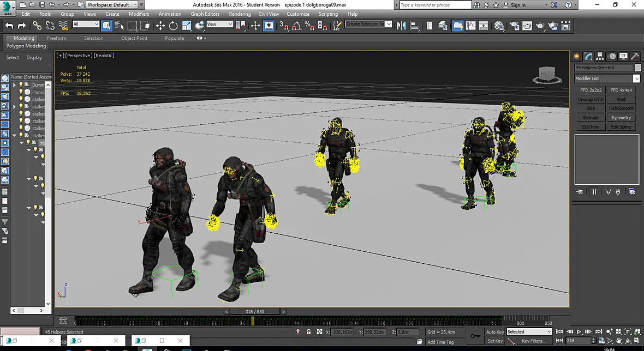Open the Civil View menu
644x351 pixels.
pos(269,14)
